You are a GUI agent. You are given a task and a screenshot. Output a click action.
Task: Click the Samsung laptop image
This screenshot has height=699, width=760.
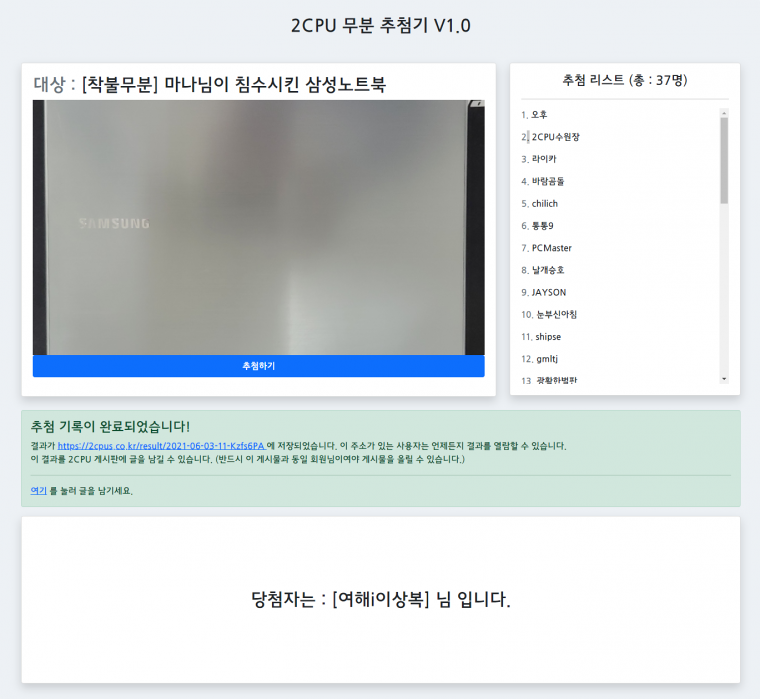pos(258,227)
